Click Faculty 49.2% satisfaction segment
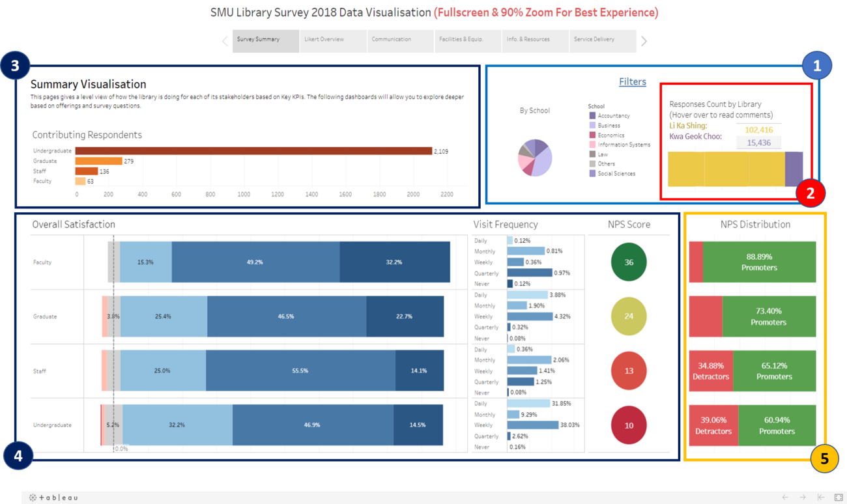Image resolution: width=847 pixels, height=504 pixels. point(255,262)
